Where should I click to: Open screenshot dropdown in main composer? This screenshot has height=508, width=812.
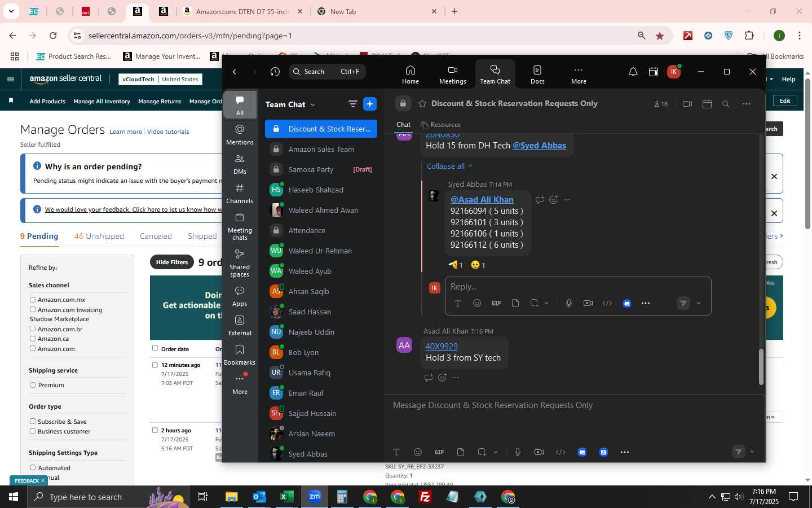(496, 452)
